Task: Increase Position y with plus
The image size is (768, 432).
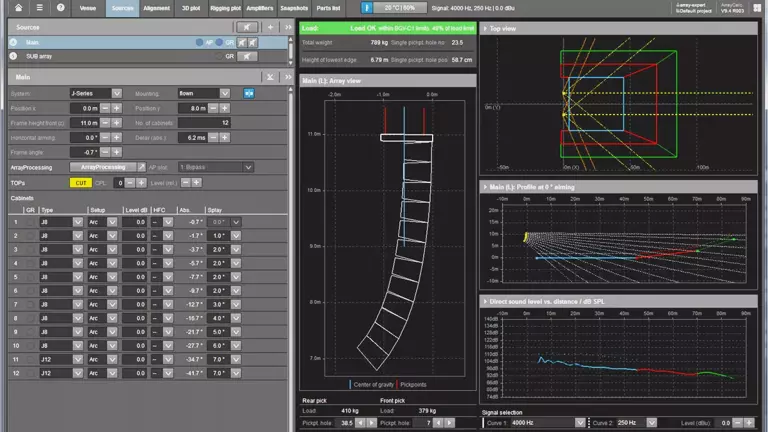Action: (x=224, y=108)
